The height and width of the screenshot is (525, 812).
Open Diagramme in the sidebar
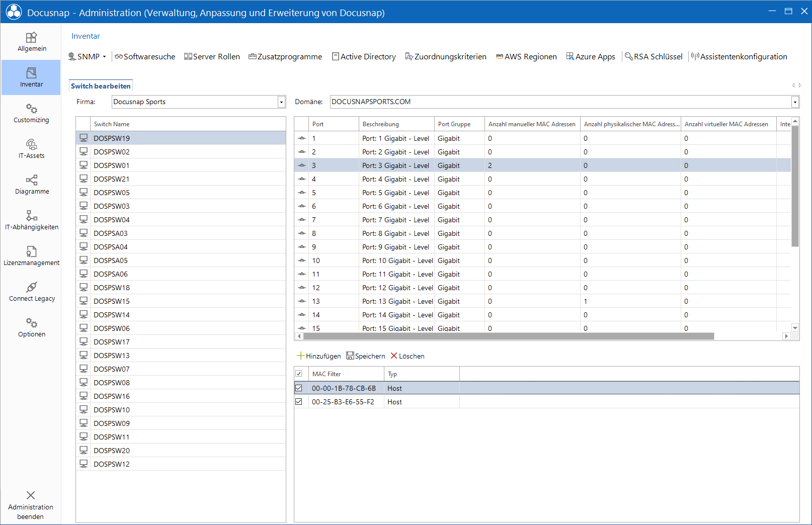31,185
